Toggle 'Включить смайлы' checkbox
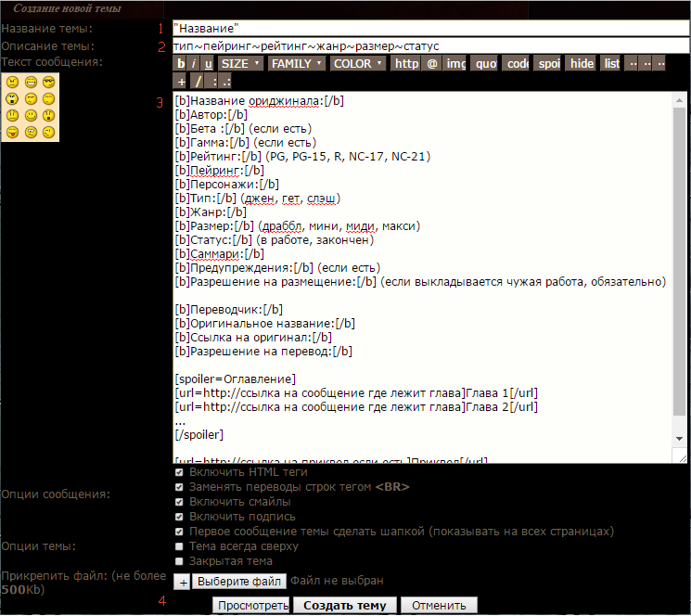This screenshot has height=616, width=691. click(x=179, y=503)
